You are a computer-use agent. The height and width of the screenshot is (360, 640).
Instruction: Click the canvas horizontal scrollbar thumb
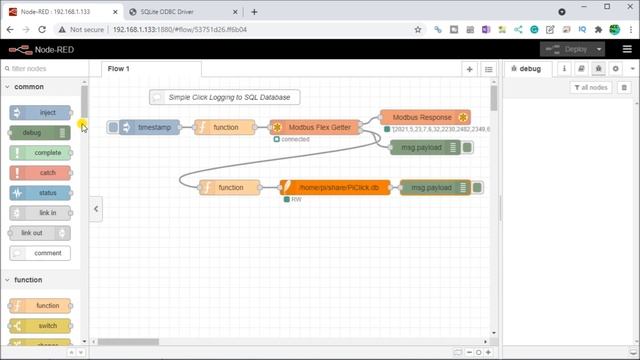(x=128, y=342)
